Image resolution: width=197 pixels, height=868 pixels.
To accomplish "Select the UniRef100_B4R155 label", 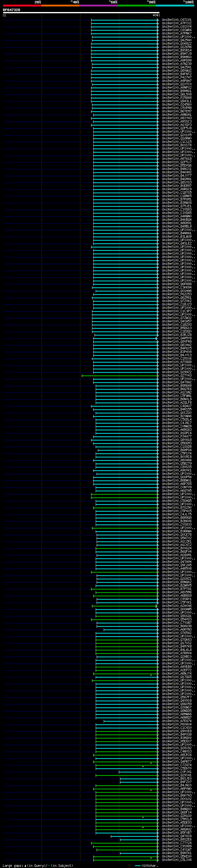I will tap(177, 410).
